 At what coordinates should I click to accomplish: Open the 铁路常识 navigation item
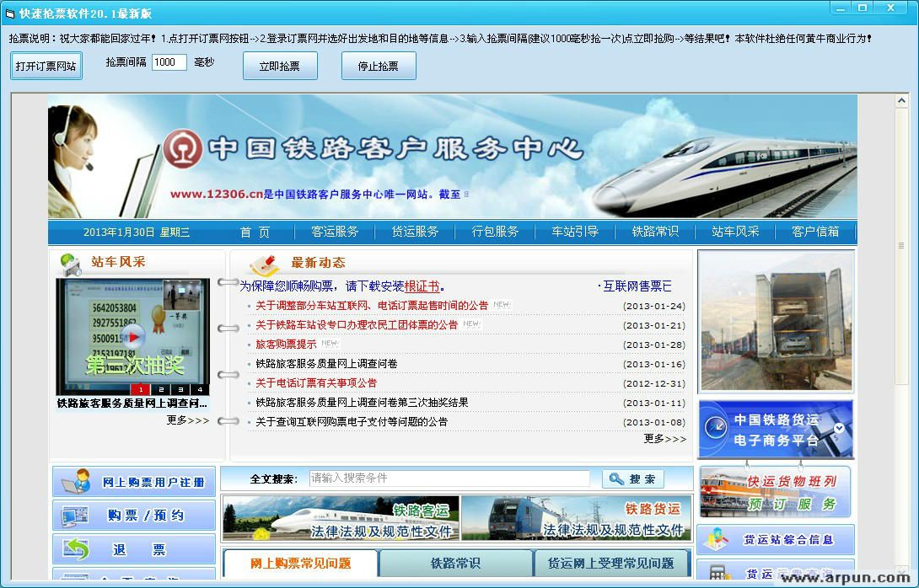click(x=655, y=232)
